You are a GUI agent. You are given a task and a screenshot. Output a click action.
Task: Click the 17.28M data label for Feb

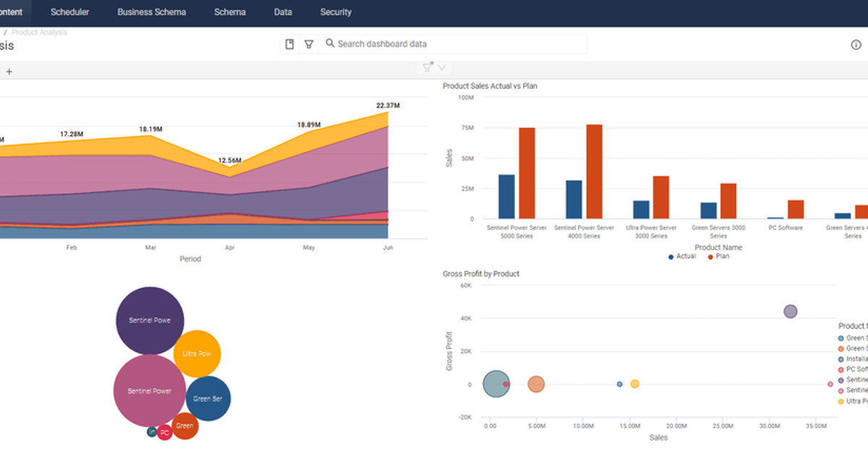71,134
